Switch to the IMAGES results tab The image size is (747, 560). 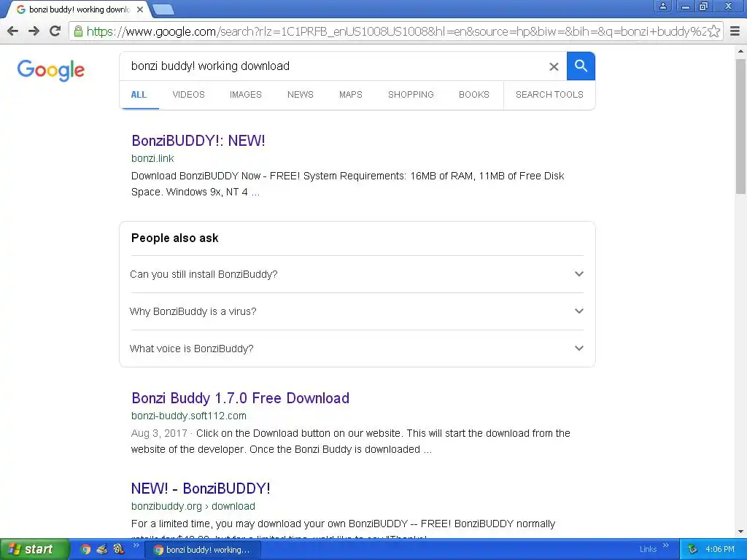click(245, 95)
